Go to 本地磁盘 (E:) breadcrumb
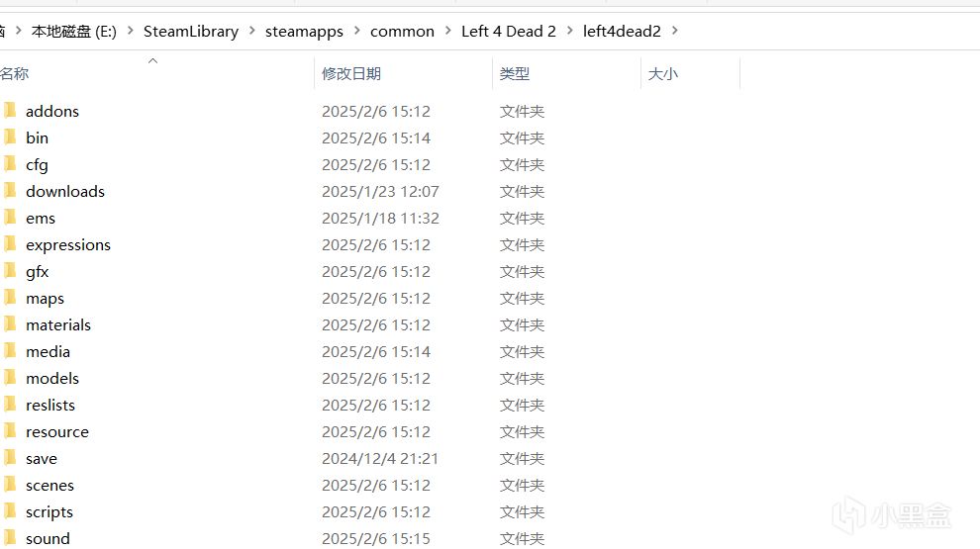980x549 pixels. click(74, 32)
